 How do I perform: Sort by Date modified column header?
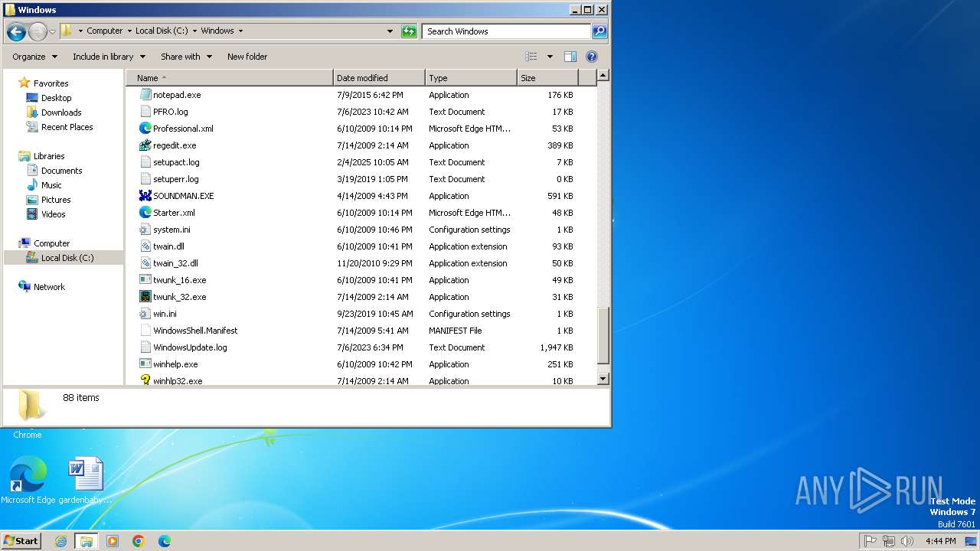point(379,78)
